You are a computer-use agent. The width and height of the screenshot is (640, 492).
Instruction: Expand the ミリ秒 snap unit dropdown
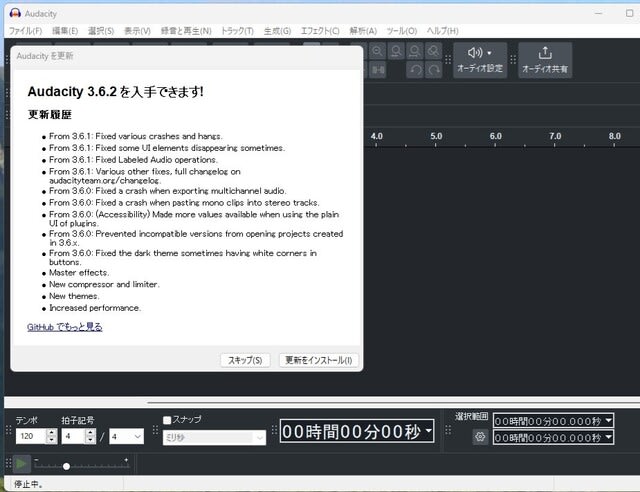[260, 438]
